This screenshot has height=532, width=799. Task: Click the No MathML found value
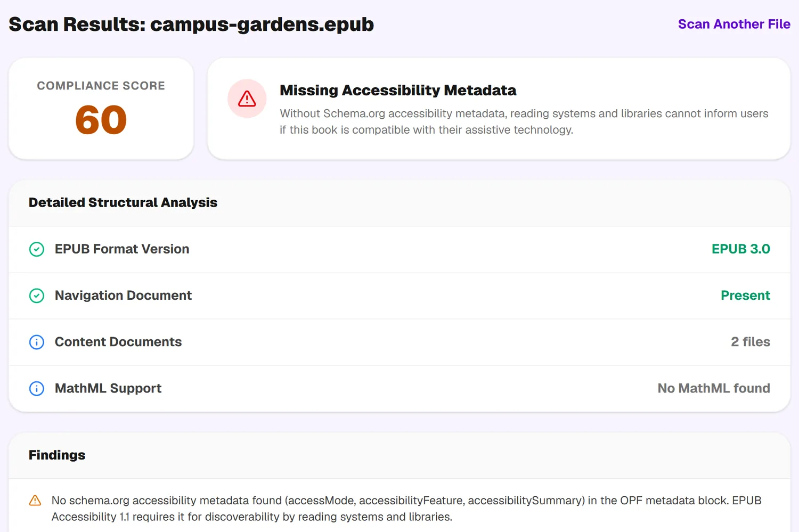coord(714,388)
